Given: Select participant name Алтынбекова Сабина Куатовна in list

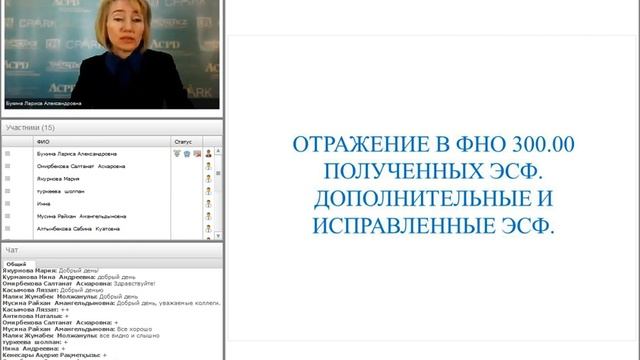Looking at the screenshot, I should (78, 229).
